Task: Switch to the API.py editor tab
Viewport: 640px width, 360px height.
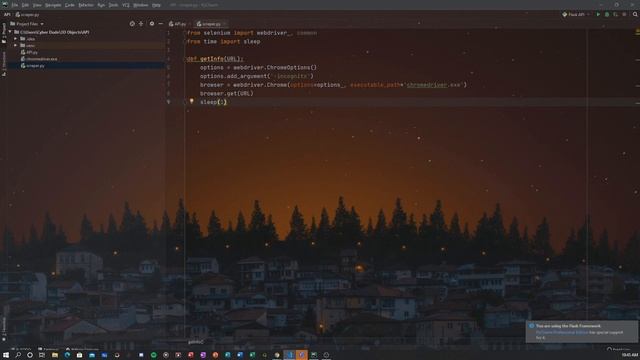Action: 178,24
